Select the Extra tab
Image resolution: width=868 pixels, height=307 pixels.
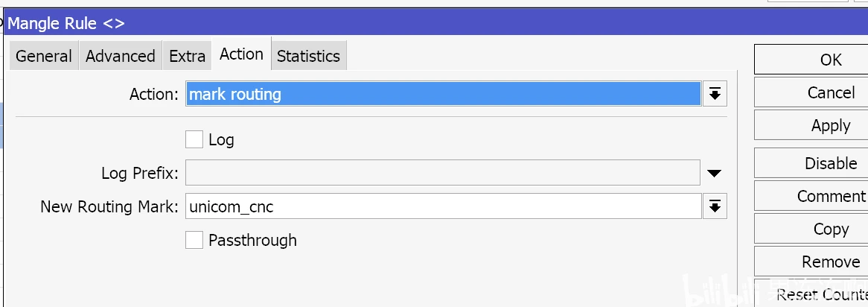click(187, 57)
